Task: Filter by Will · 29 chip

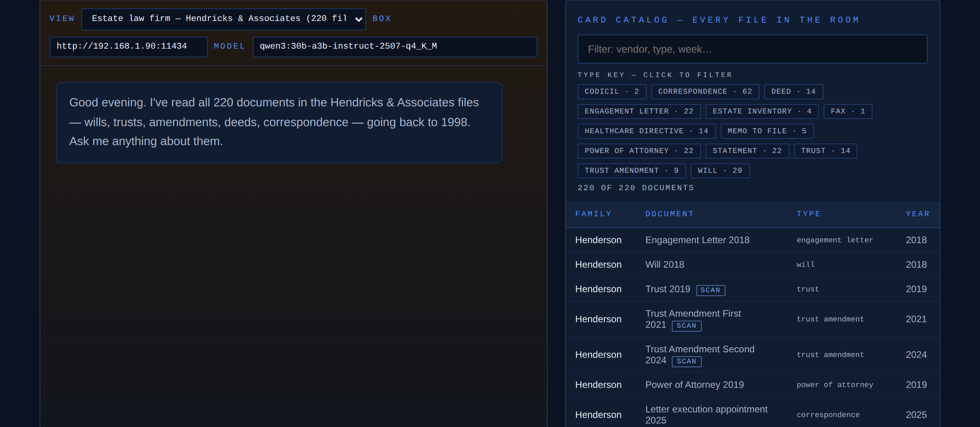Action: click(720, 171)
